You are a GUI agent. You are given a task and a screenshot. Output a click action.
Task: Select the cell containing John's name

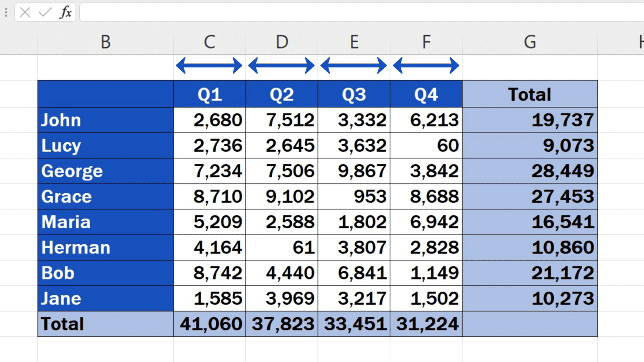point(105,120)
